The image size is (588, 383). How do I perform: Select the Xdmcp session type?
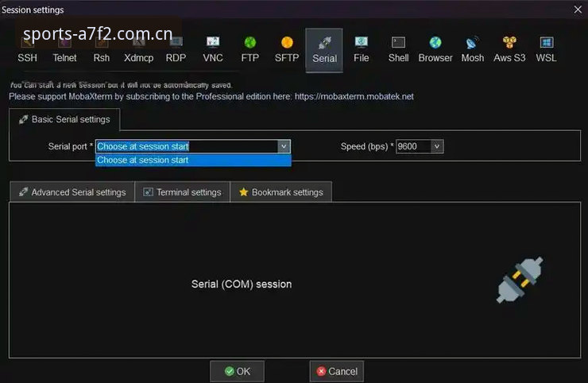pos(139,50)
